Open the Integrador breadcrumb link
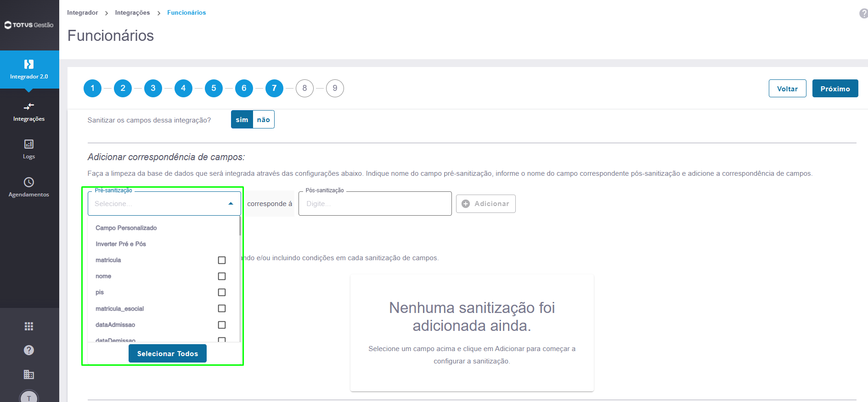The height and width of the screenshot is (402, 868). coord(83,12)
